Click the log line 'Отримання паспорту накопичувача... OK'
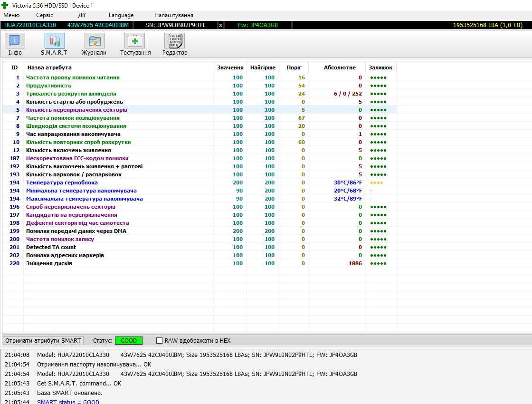 [x=94, y=364]
